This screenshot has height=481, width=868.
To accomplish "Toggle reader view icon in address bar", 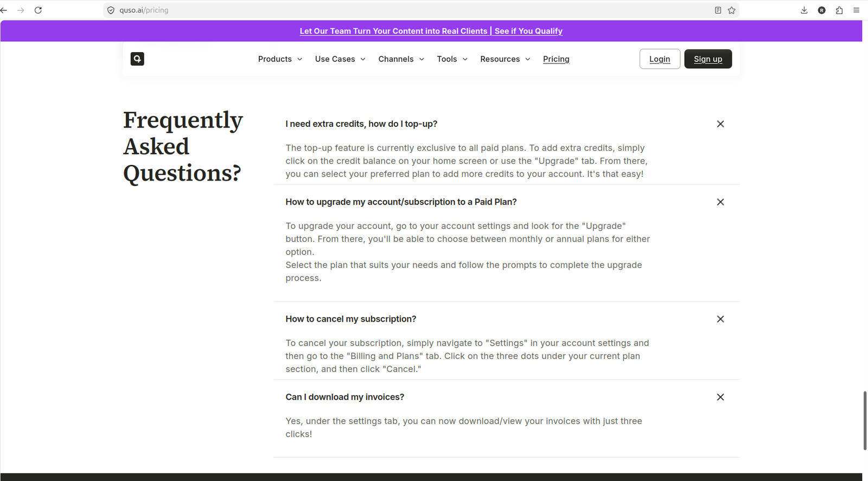I will point(718,10).
